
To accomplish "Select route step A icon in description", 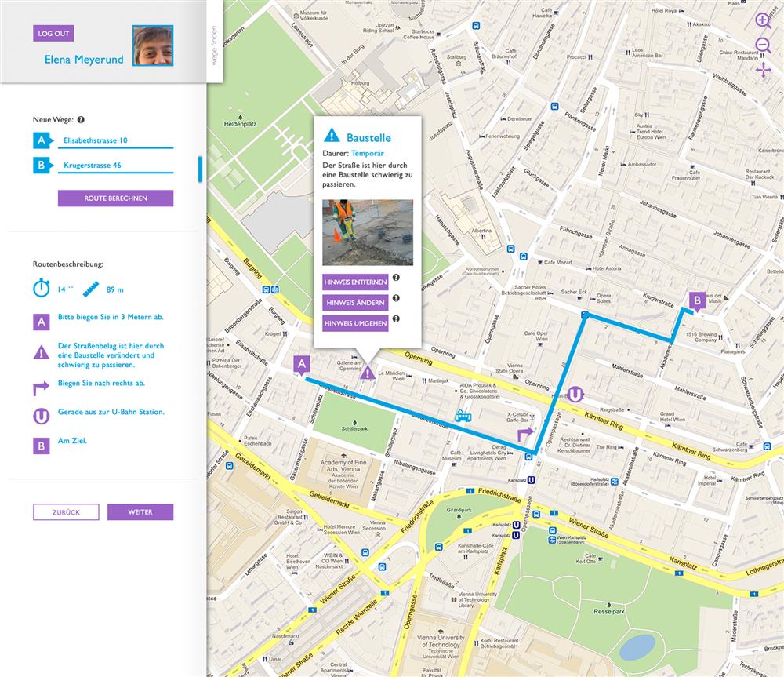I will coord(42,322).
